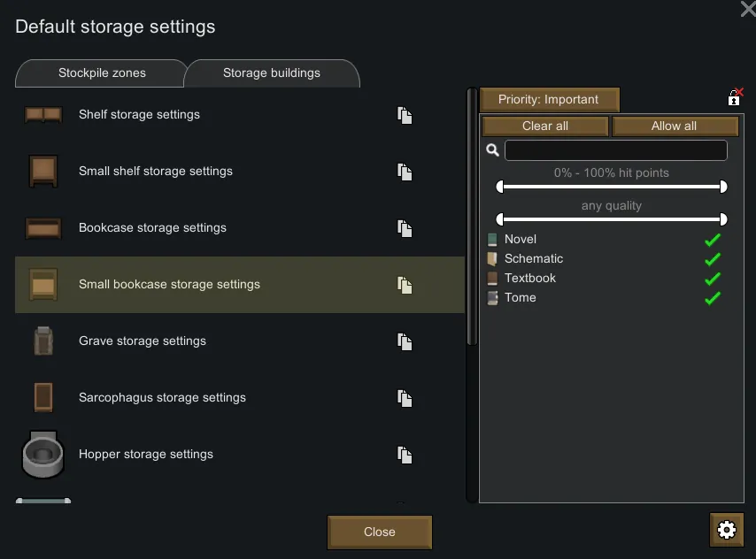Copy the Bookcase storage settings

pyautogui.click(x=405, y=228)
